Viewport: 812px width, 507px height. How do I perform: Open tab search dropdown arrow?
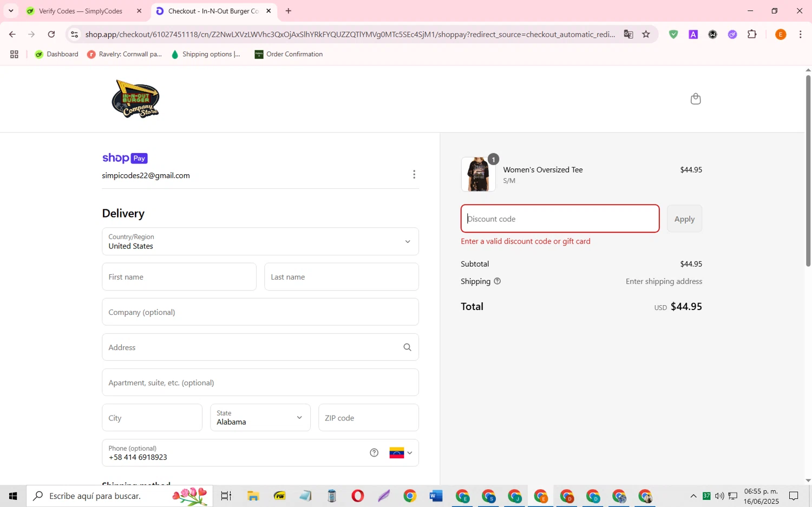click(x=11, y=11)
